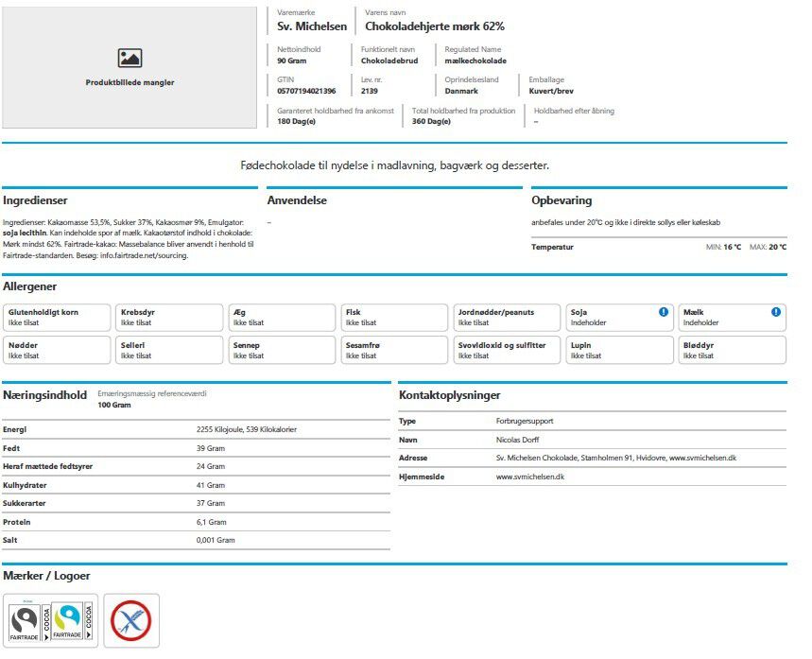Click the Regulated Name value mælkechokolade
812x659 pixels.
tap(475, 61)
